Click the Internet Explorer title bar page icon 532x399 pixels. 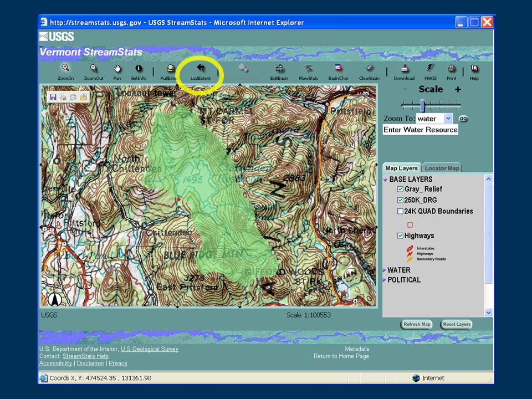click(43, 22)
